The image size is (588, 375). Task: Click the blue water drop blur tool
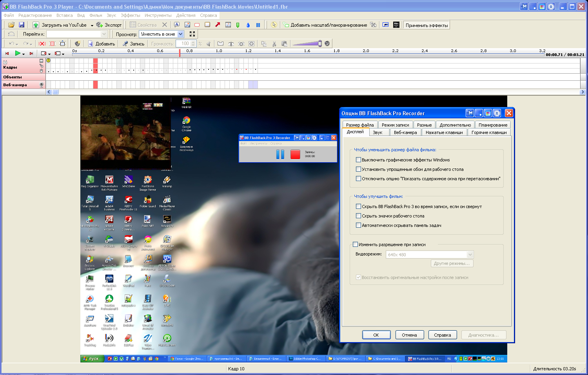pyautogui.click(x=248, y=25)
